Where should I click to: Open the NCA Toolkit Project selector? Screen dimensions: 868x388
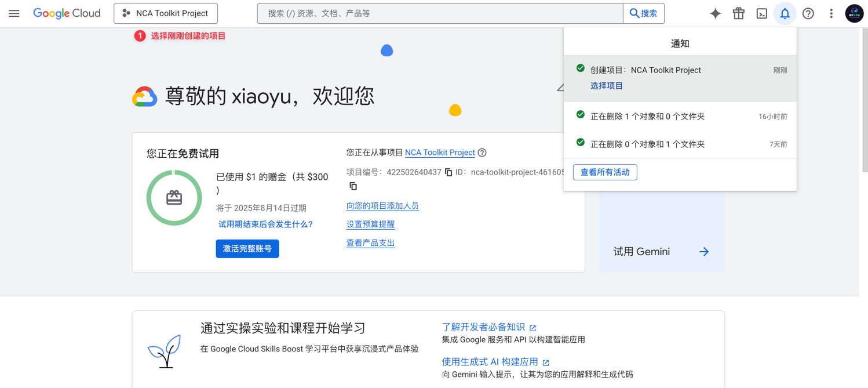click(166, 13)
